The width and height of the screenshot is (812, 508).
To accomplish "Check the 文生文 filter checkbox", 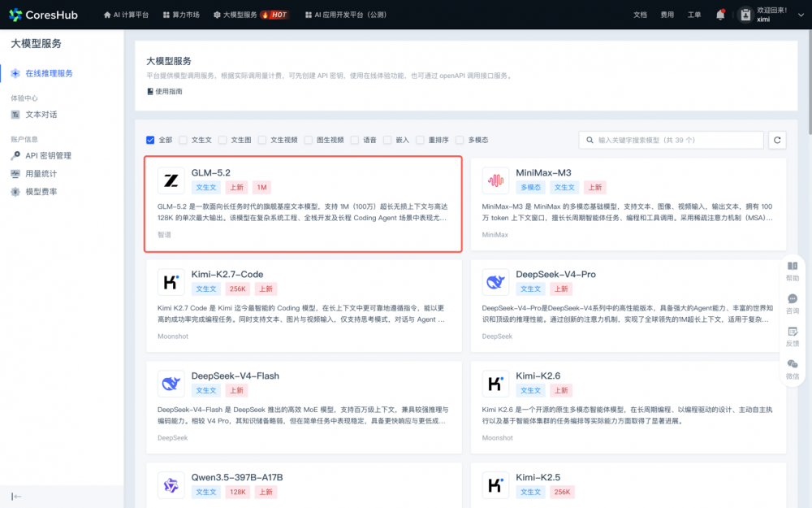I will [x=183, y=140].
